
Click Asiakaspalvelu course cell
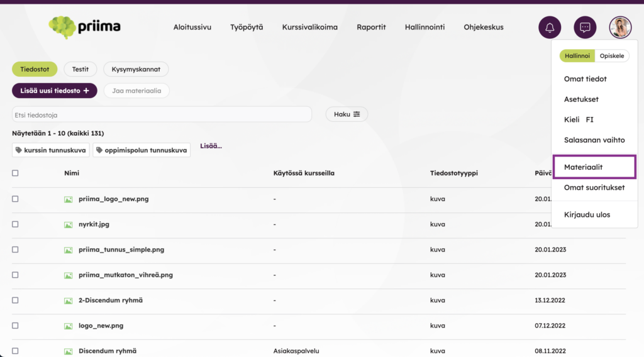coord(296,351)
